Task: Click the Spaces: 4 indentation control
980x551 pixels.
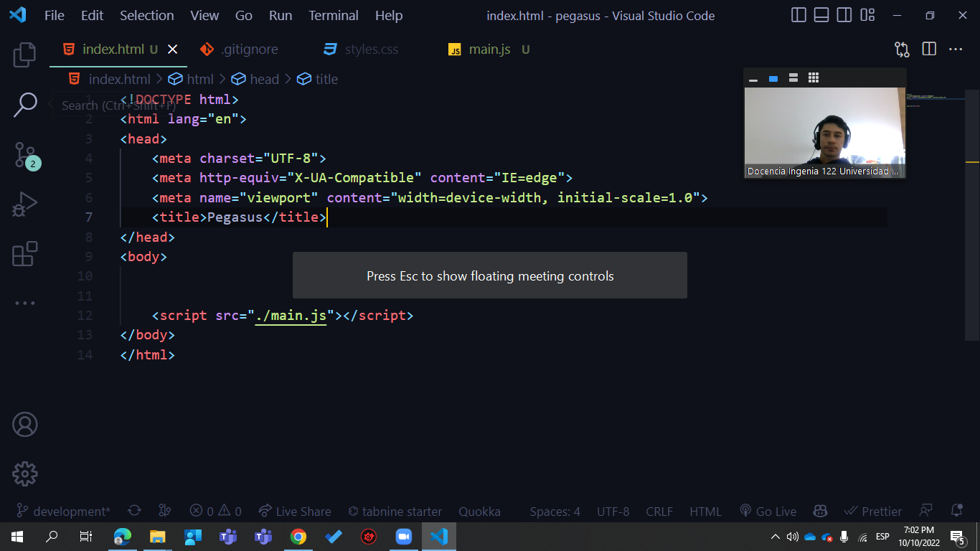Action: tap(554, 511)
